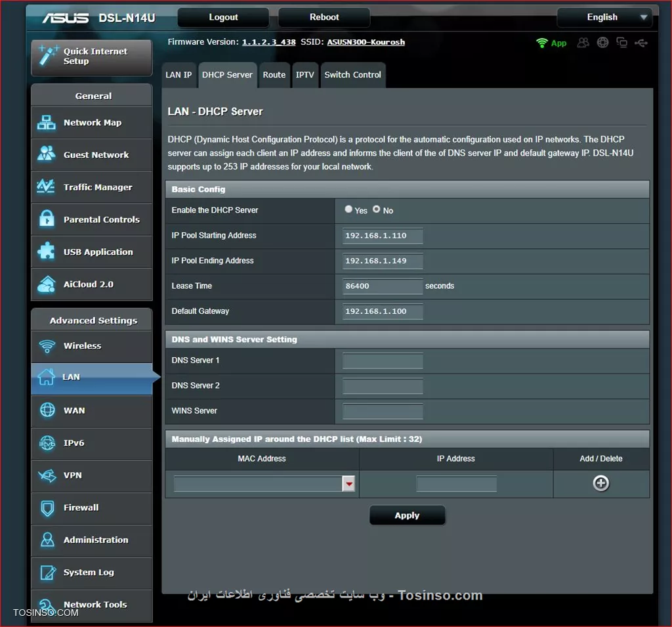Open firmware version 1.1.2.3_438 link
The image size is (672, 627).
[x=268, y=42]
